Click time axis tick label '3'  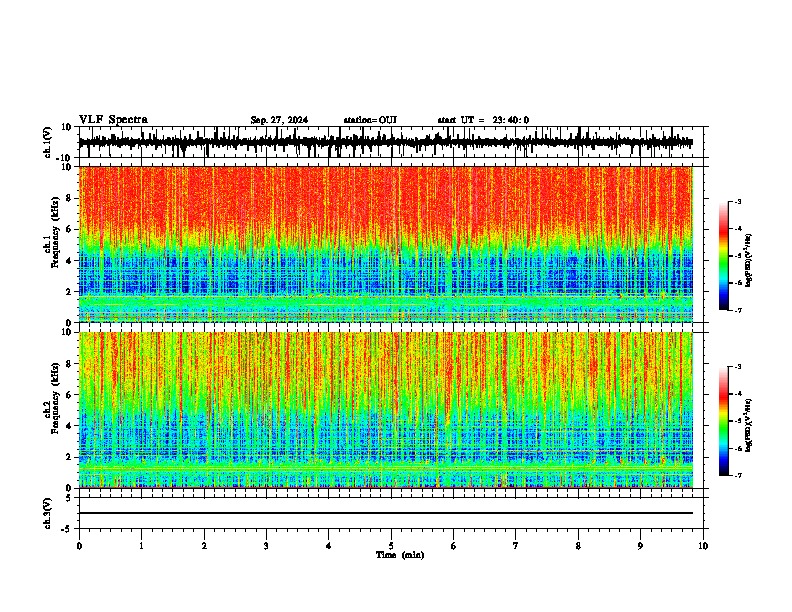click(266, 546)
